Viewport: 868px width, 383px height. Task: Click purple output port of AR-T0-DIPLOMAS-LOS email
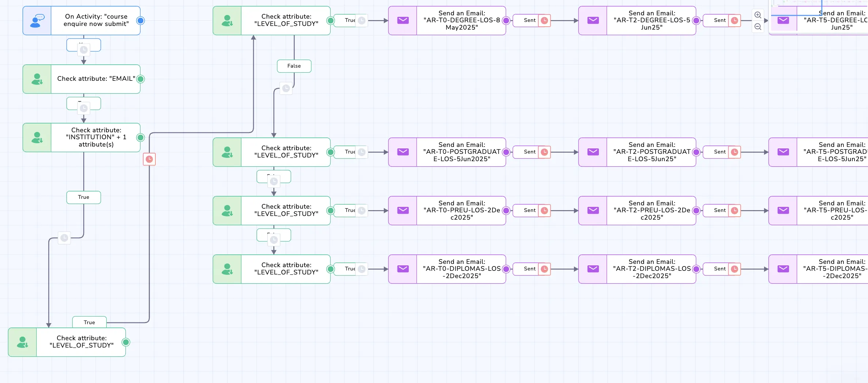tap(506, 269)
